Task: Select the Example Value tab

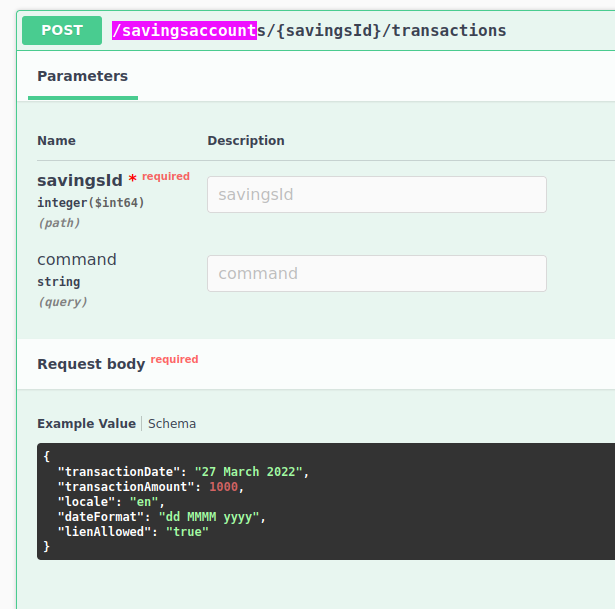Action: [86, 424]
